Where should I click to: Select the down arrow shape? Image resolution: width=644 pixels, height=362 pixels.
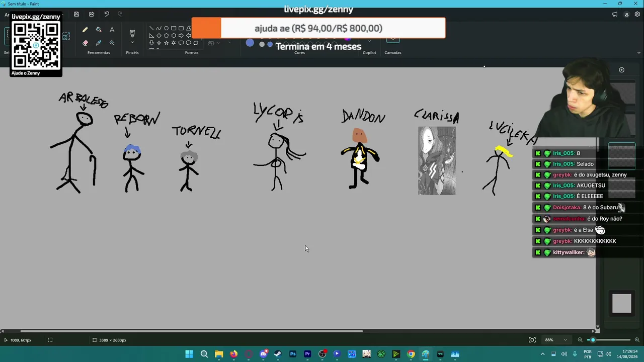tap(151, 43)
